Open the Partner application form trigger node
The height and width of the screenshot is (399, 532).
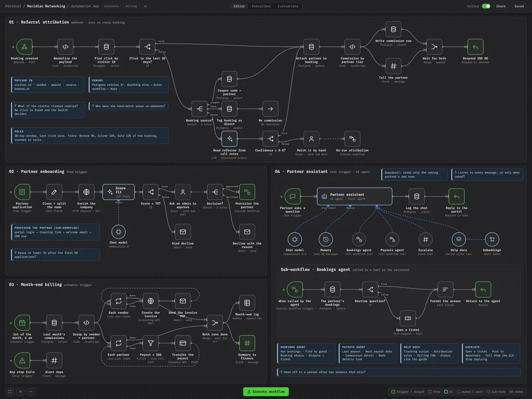[22, 192]
